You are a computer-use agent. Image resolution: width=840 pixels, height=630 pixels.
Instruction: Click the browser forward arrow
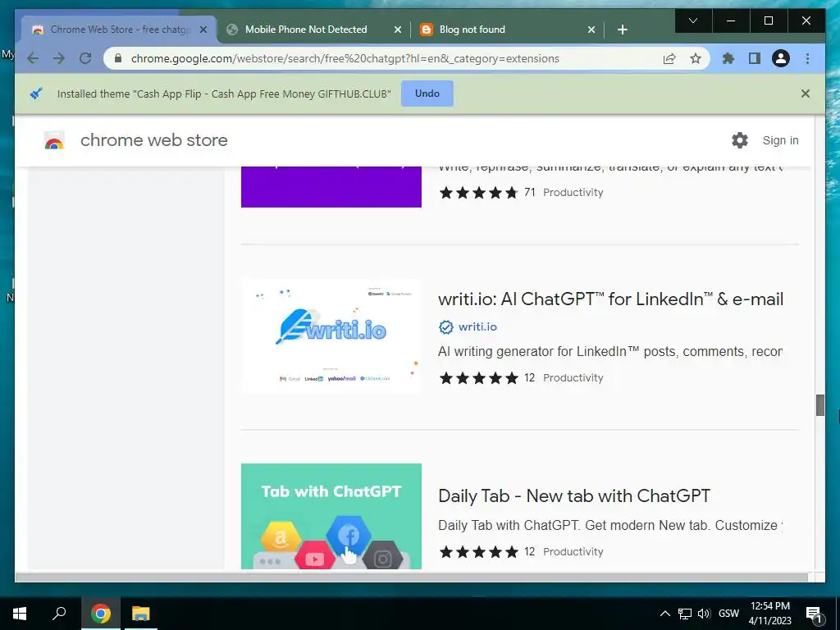[x=59, y=58]
